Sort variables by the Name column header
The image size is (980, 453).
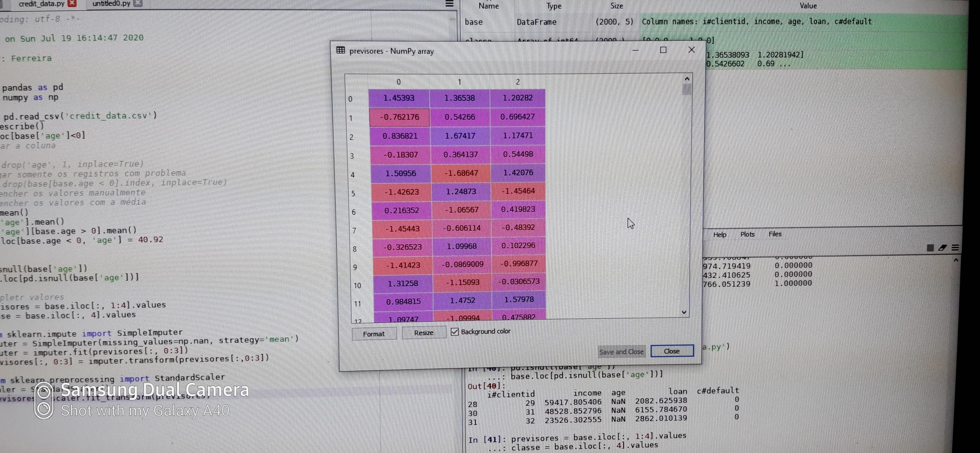click(x=488, y=6)
